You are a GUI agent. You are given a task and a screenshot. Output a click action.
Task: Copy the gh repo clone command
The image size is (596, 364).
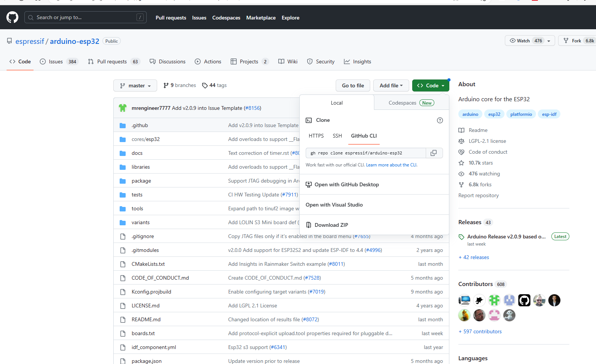[434, 153]
